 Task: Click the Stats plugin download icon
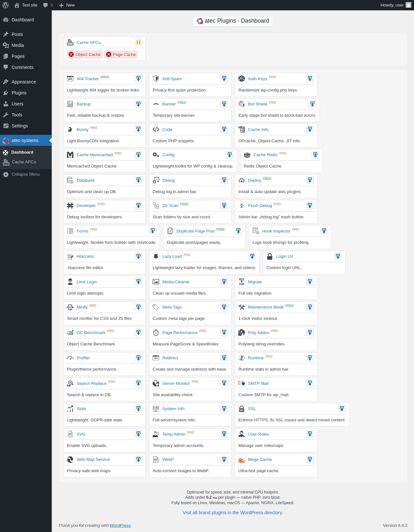pos(138,409)
